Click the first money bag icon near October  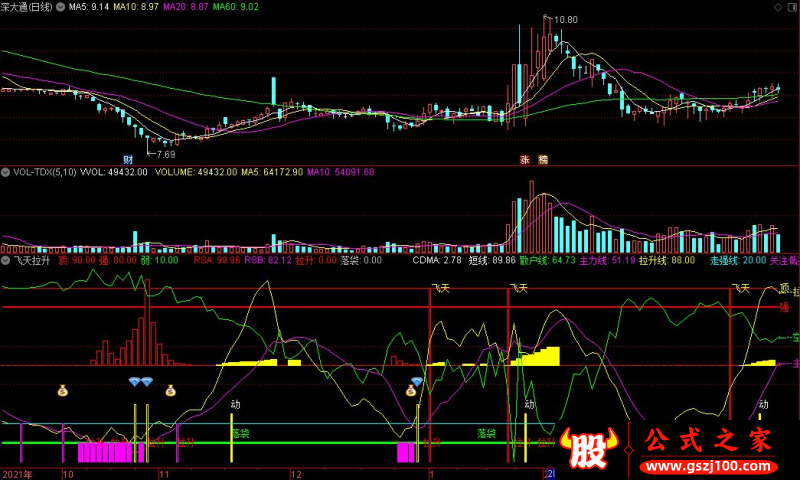click(62, 391)
